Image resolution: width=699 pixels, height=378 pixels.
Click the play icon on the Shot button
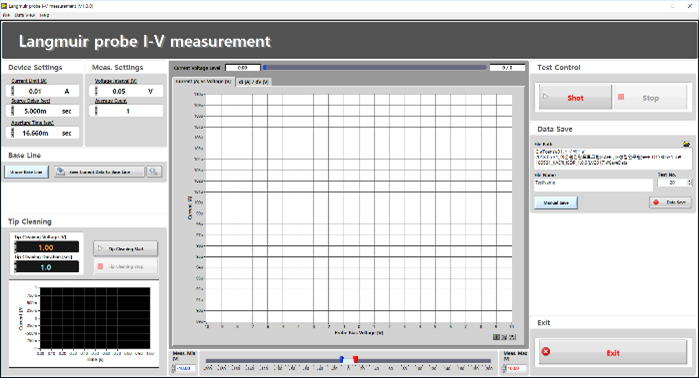click(x=545, y=96)
